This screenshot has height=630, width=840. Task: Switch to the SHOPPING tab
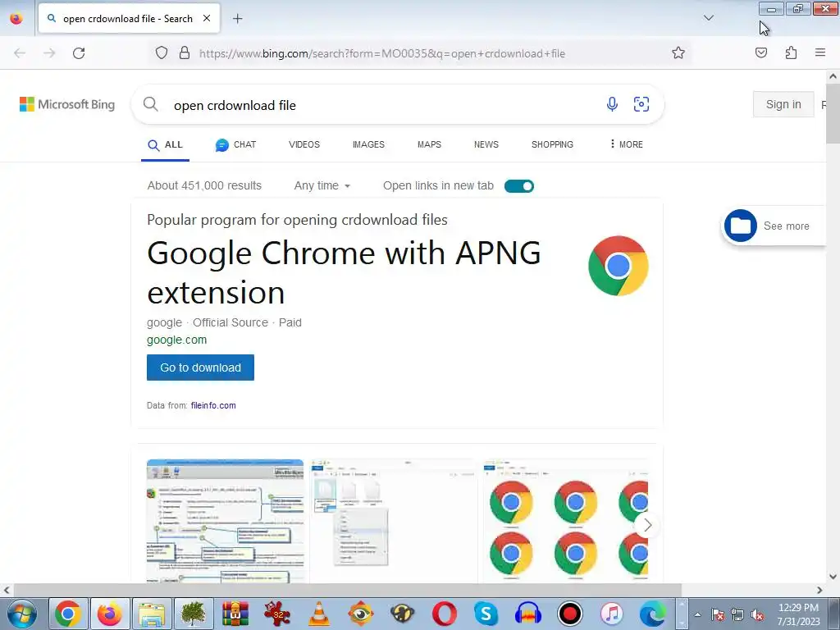click(x=552, y=144)
